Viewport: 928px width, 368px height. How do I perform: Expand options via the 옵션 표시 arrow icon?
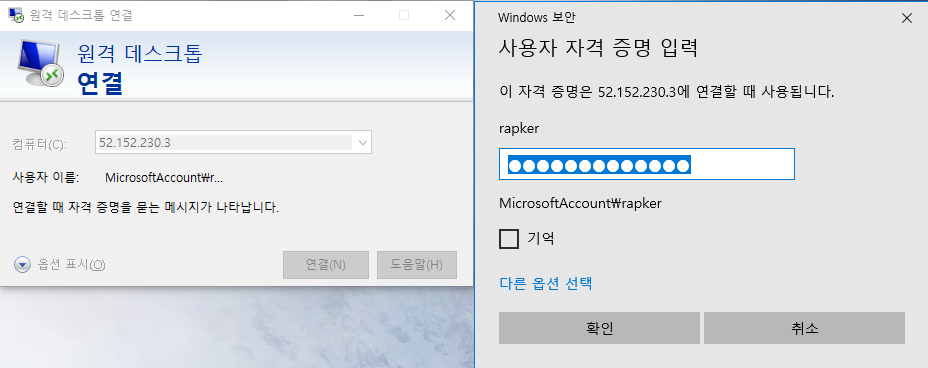(x=22, y=265)
